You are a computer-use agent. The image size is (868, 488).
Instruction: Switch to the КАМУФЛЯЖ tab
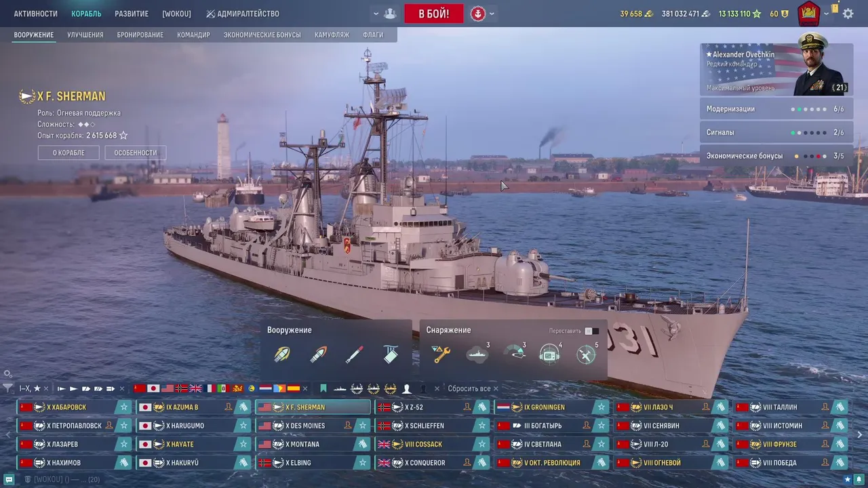[332, 35]
